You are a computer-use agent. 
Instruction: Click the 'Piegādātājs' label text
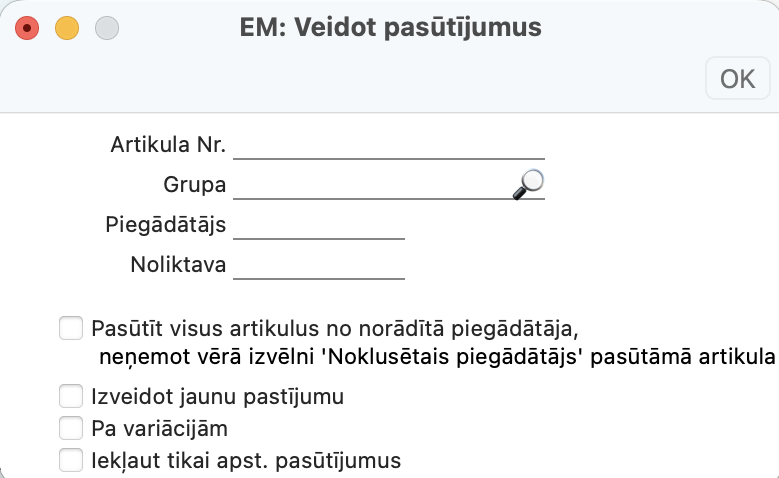tap(165, 226)
